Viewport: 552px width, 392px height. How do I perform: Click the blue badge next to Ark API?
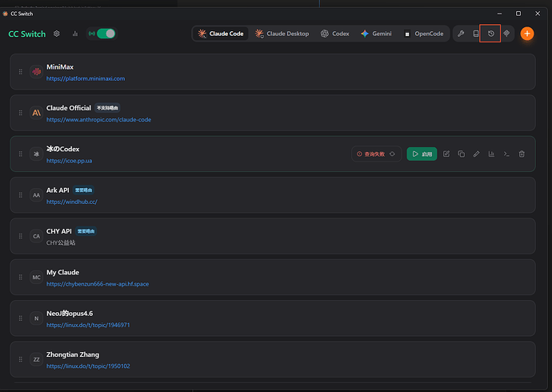83,190
